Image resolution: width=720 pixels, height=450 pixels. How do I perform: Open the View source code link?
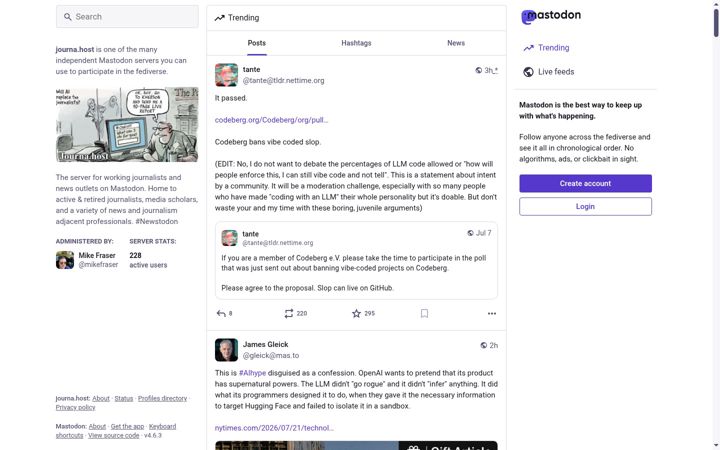(x=113, y=436)
